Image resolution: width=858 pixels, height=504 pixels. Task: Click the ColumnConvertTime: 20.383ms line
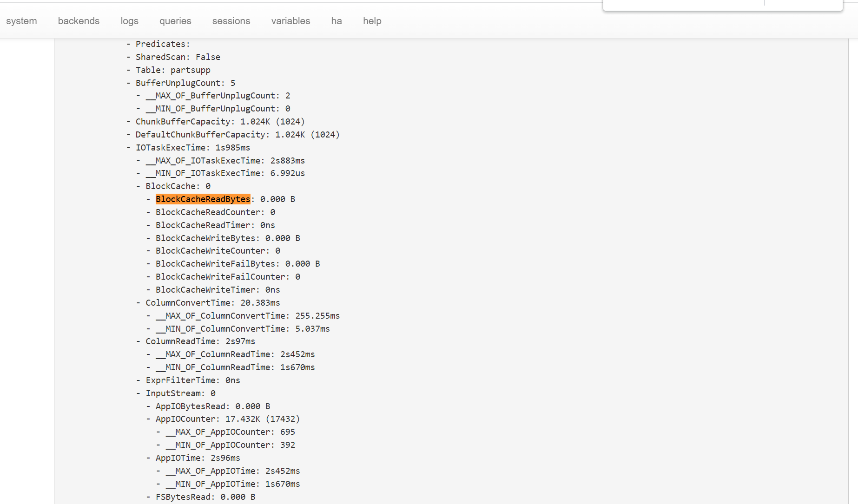click(212, 303)
